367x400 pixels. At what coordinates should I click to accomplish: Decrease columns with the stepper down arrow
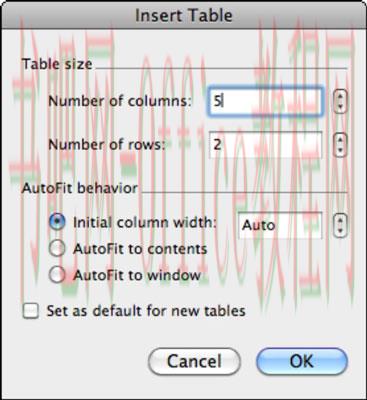[x=340, y=107]
